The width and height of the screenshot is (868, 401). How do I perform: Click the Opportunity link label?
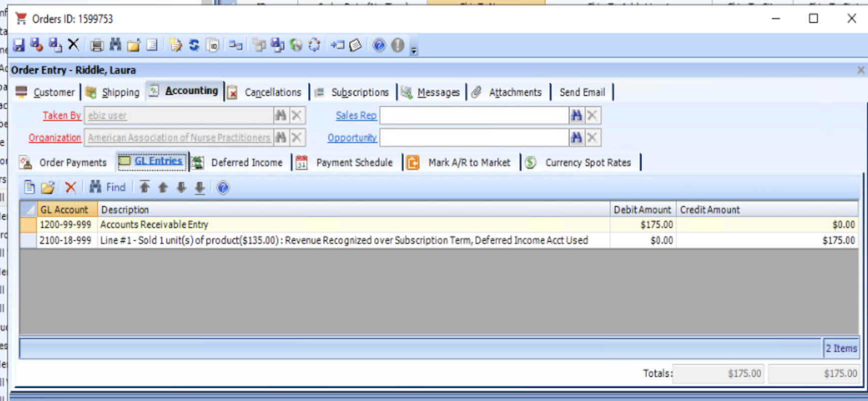point(352,137)
